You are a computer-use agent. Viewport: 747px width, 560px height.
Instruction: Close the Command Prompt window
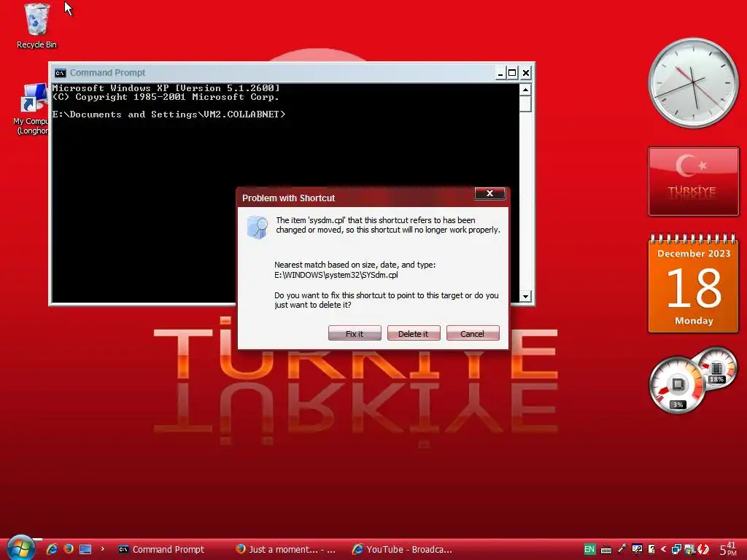click(525, 73)
